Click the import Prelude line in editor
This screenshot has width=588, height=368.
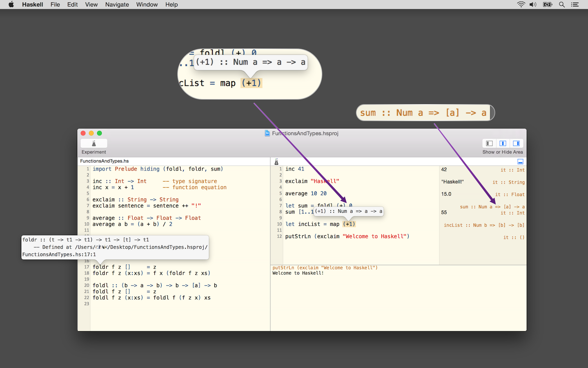[x=158, y=169]
